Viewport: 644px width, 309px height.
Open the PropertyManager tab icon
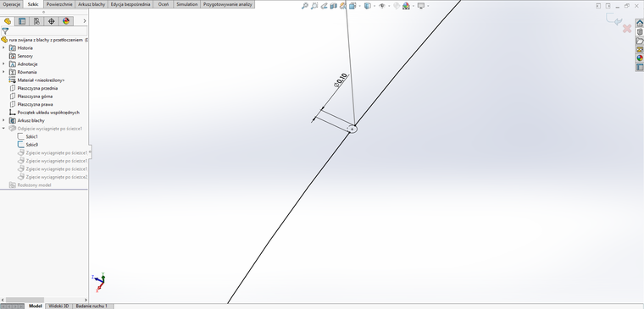click(x=22, y=21)
